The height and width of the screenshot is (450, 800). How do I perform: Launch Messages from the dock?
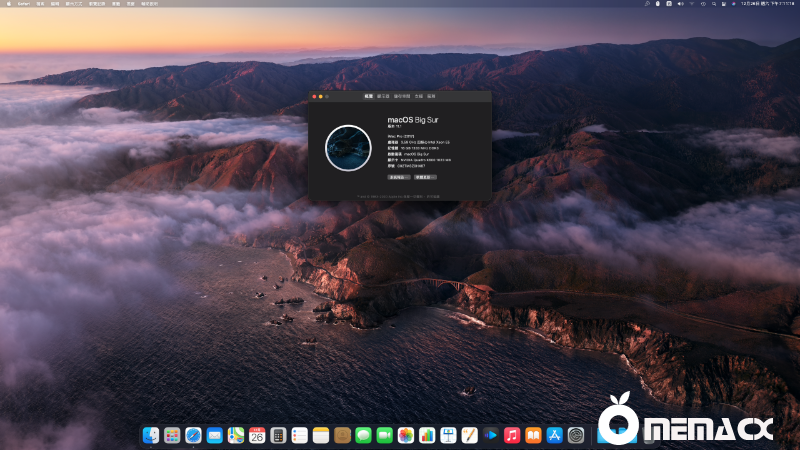363,435
